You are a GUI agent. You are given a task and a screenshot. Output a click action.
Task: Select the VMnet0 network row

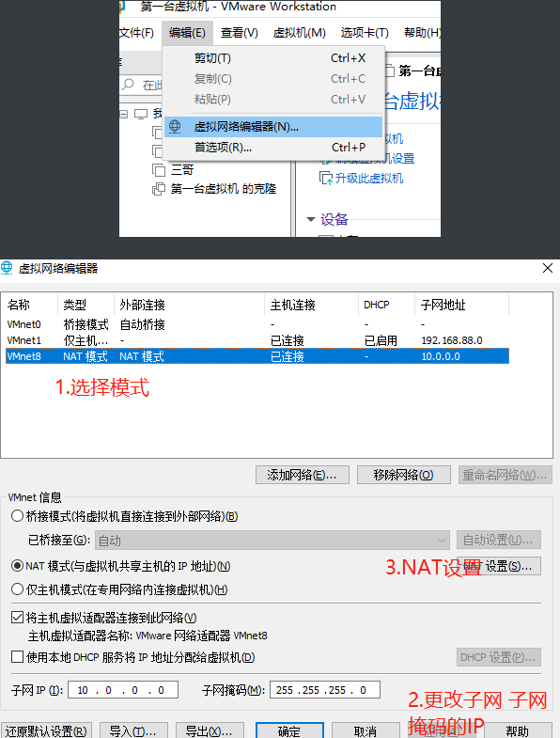tap(257, 324)
